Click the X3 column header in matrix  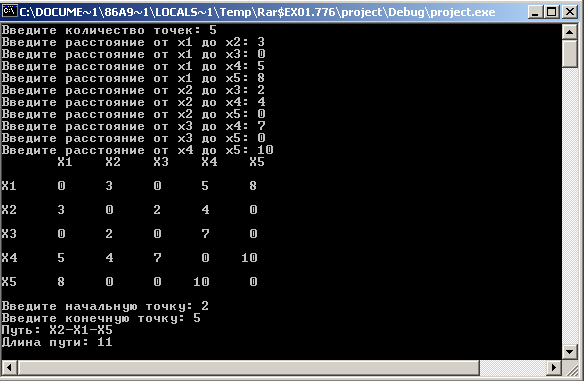coord(161,162)
